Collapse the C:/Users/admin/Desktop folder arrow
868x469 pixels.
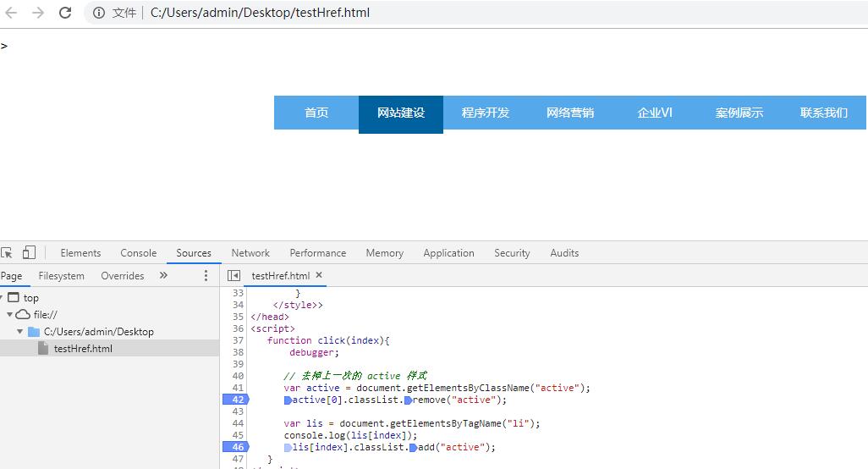click(20, 332)
